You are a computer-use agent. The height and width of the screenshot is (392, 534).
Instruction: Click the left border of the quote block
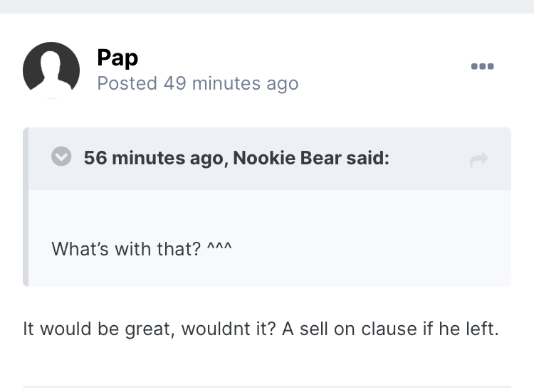(26, 207)
